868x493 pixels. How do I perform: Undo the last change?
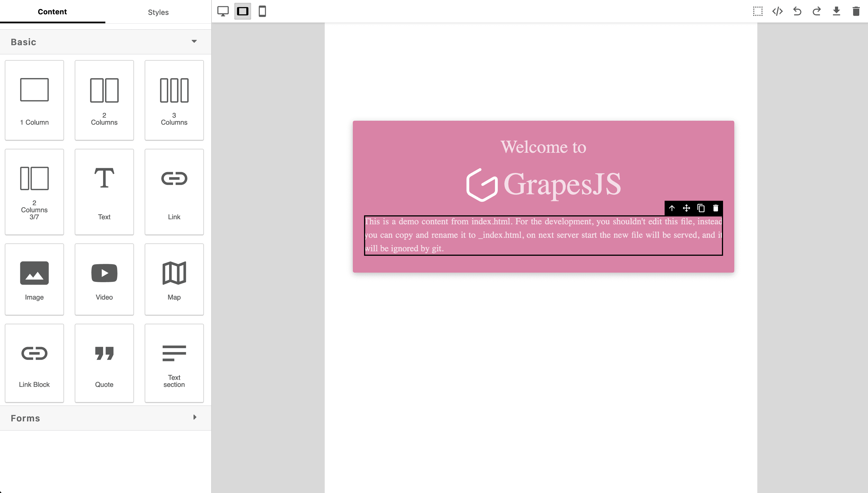797,12
